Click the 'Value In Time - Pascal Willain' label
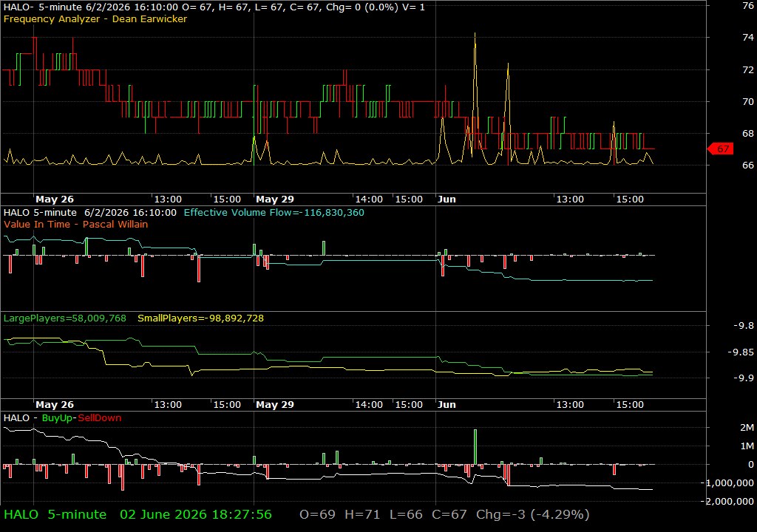This screenshot has width=757, height=532. pyautogui.click(x=76, y=224)
